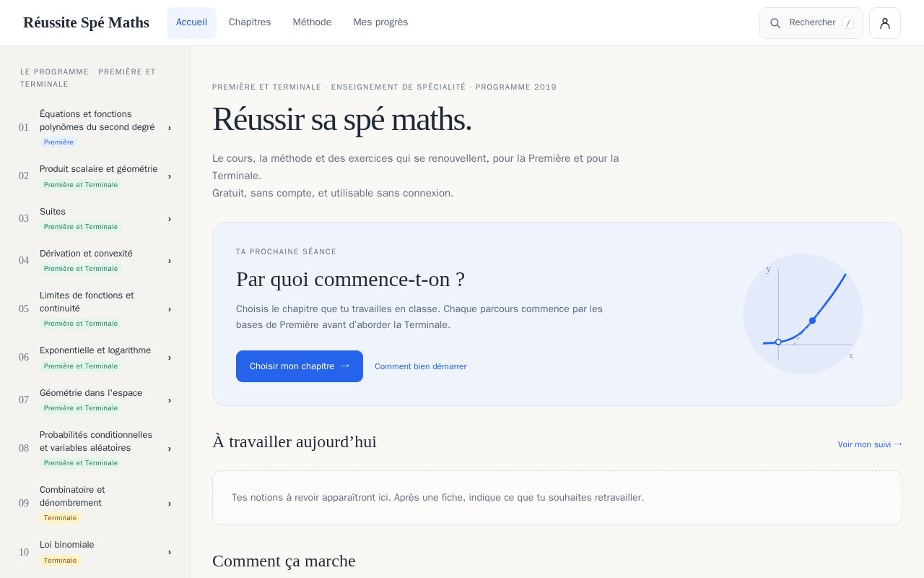Expand chapter 01 second degré chevron
The height and width of the screenshot is (578, 924).
(x=170, y=128)
